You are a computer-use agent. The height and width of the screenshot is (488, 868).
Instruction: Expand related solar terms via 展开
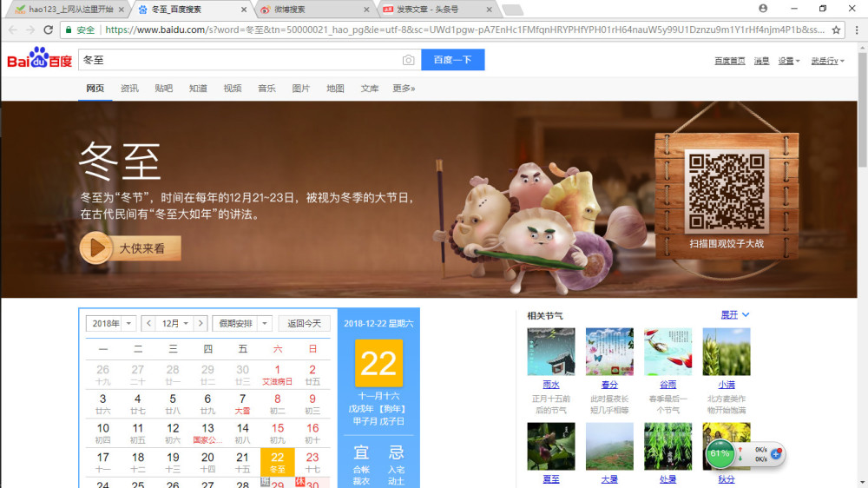coord(735,314)
